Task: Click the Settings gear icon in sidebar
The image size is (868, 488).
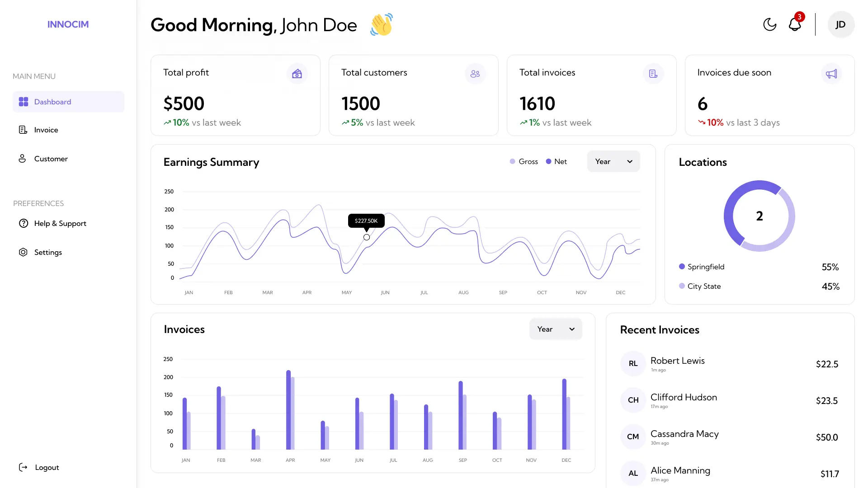Action: coord(23,252)
